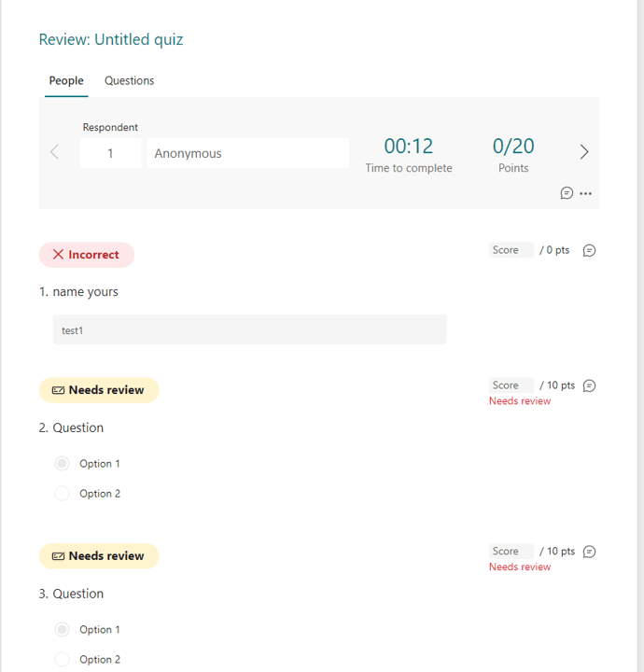Click the '3. Question' heading

click(x=71, y=594)
